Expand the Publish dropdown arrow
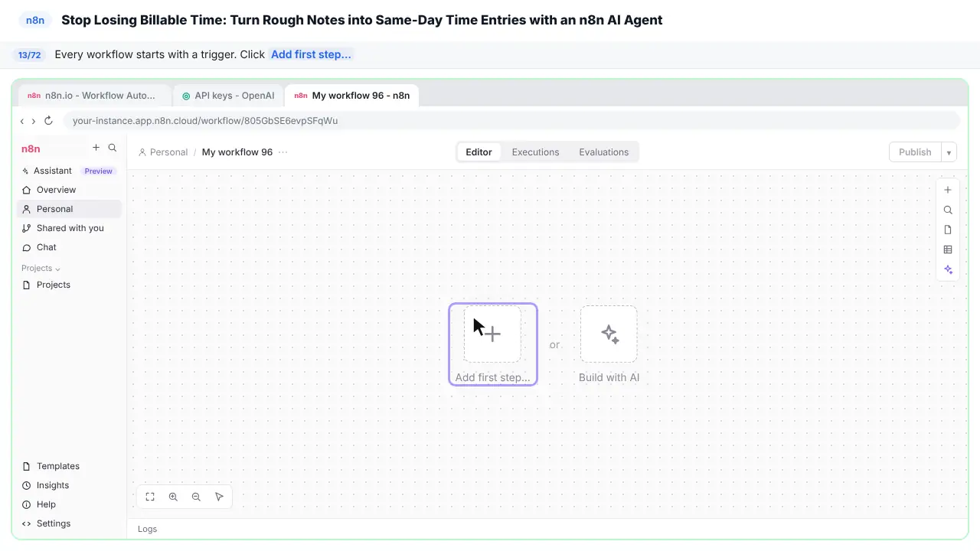This screenshot has width=980, height=551. pyautogui.click(x=949, y=152)
